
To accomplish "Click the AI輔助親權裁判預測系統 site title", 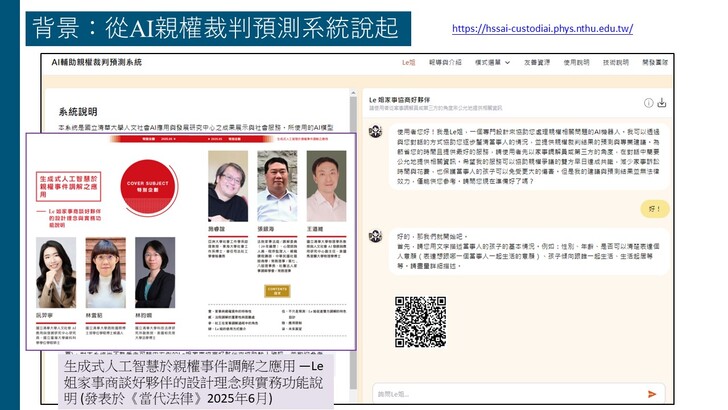I will 97,62.
